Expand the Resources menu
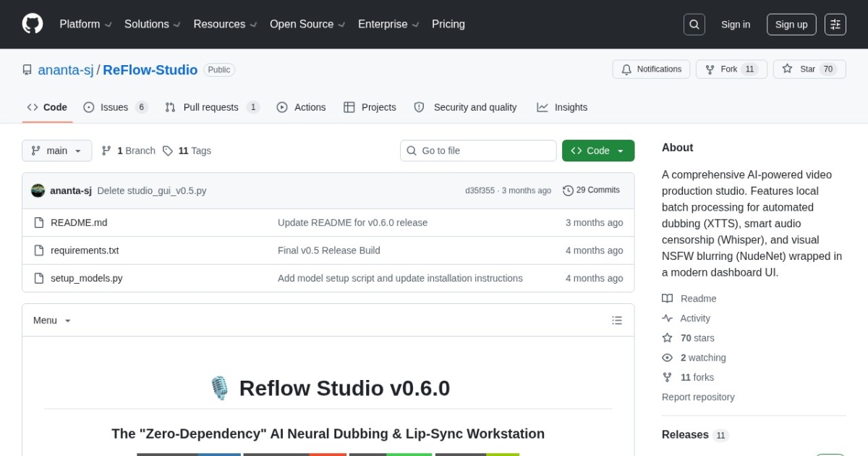 tap(225, 24)
